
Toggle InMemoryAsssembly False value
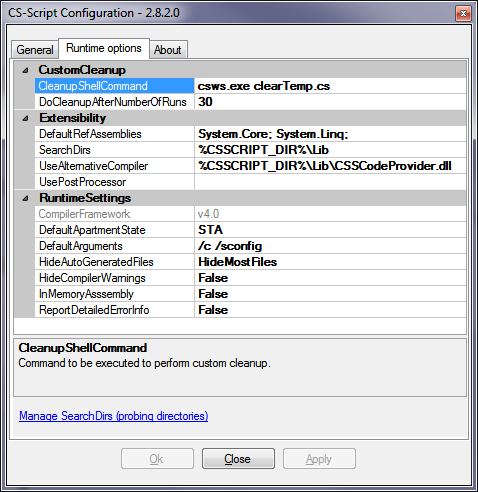(330, 294)
